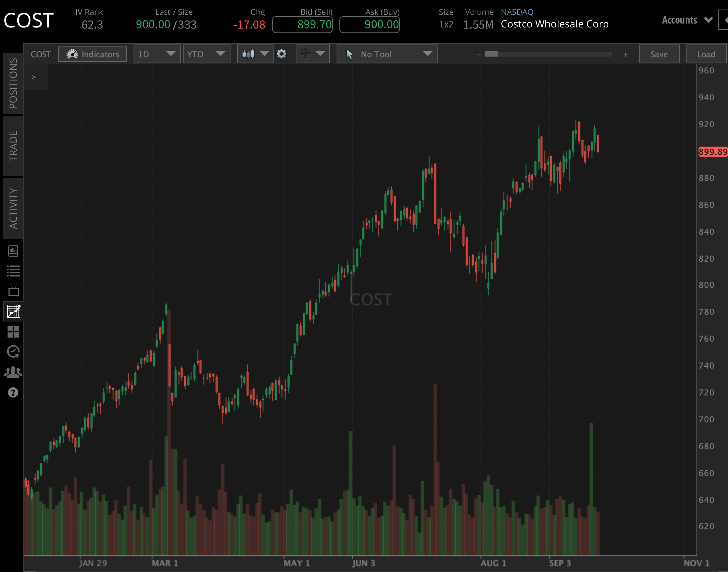Load a saved chart layout
Viewport: 728px width, 572px height.
coord(706,54)
